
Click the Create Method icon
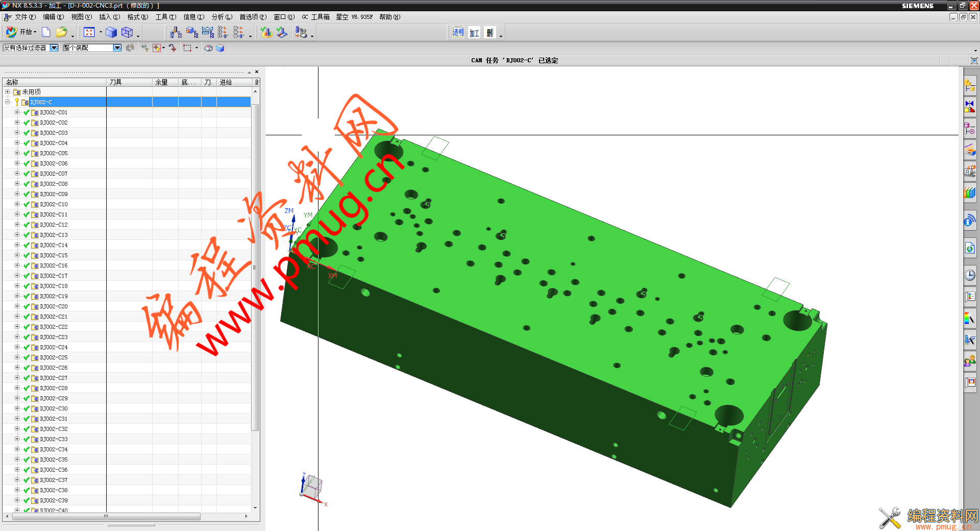(238, 32)
